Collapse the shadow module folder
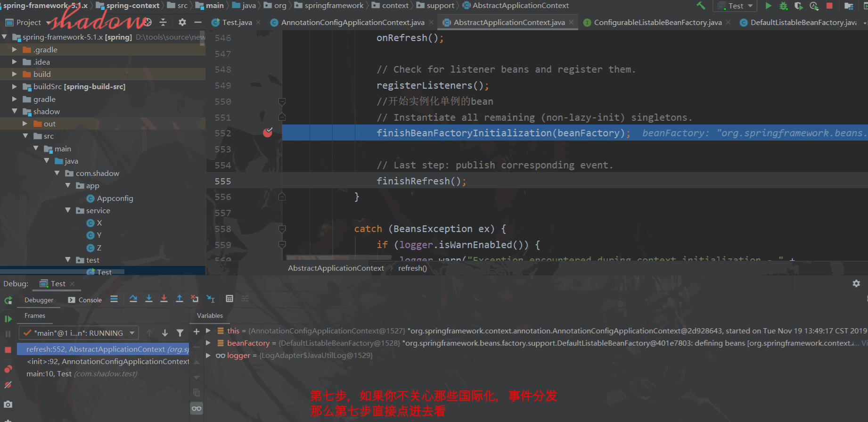868x422 pixels. [x=14, y=111]
